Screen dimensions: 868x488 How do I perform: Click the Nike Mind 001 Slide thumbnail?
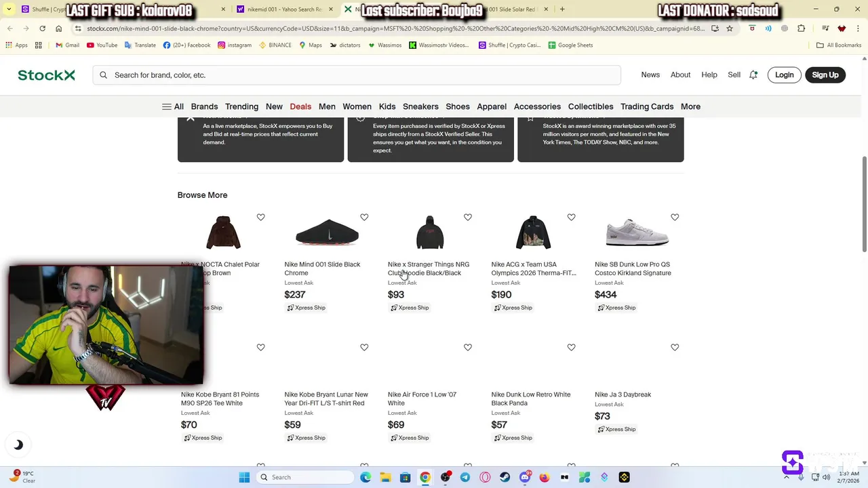327,232
